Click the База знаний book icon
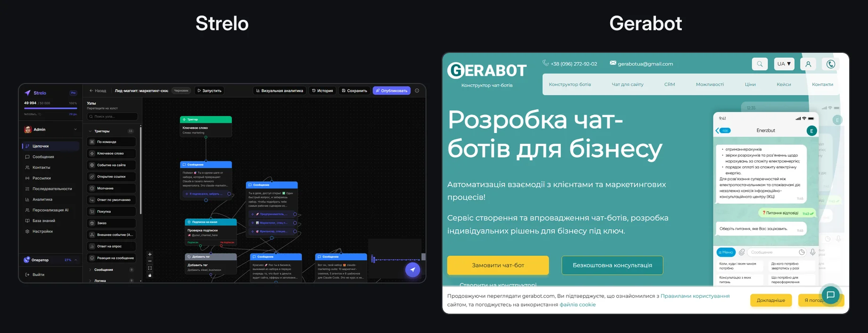The width and height of the screenshot is (868, 333). tap(27, 221)
